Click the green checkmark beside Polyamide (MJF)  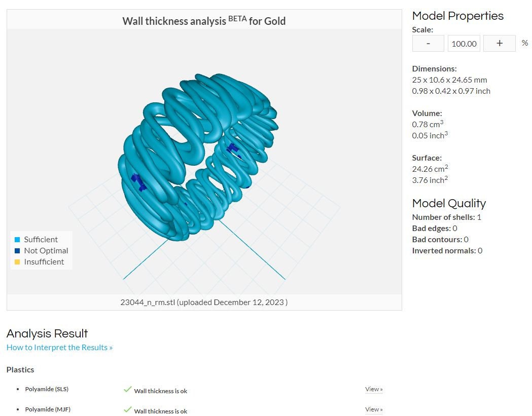point(128,409)
